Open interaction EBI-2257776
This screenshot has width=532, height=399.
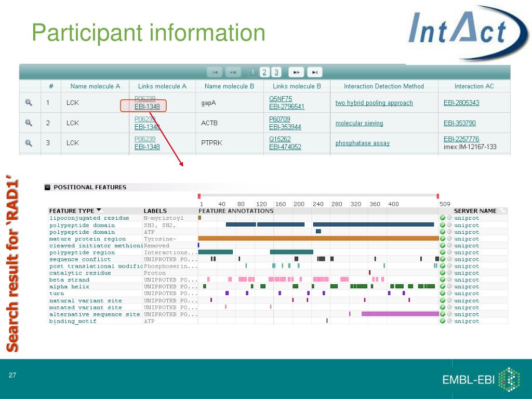tap(461, 139)
